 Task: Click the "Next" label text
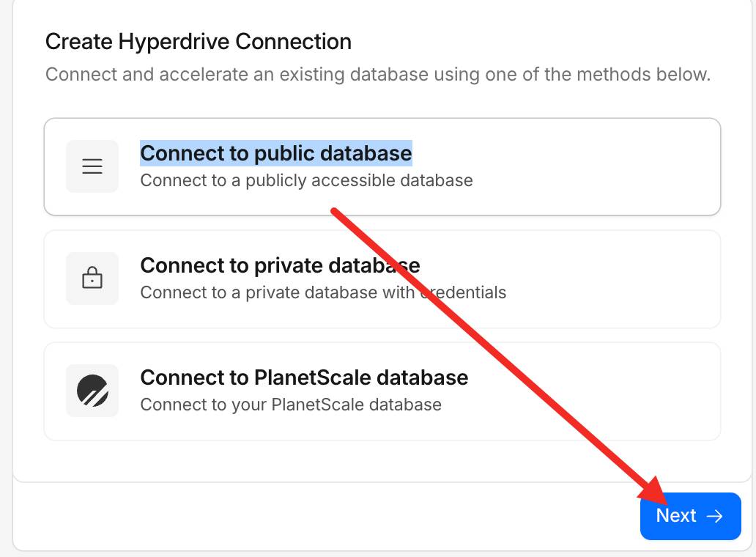pos(675,516)
